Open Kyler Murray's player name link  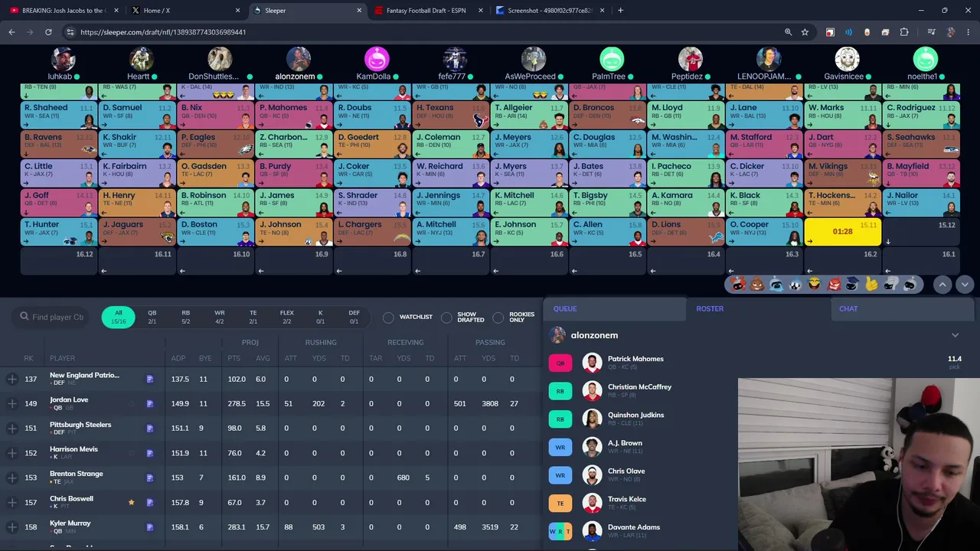point(70,523)
